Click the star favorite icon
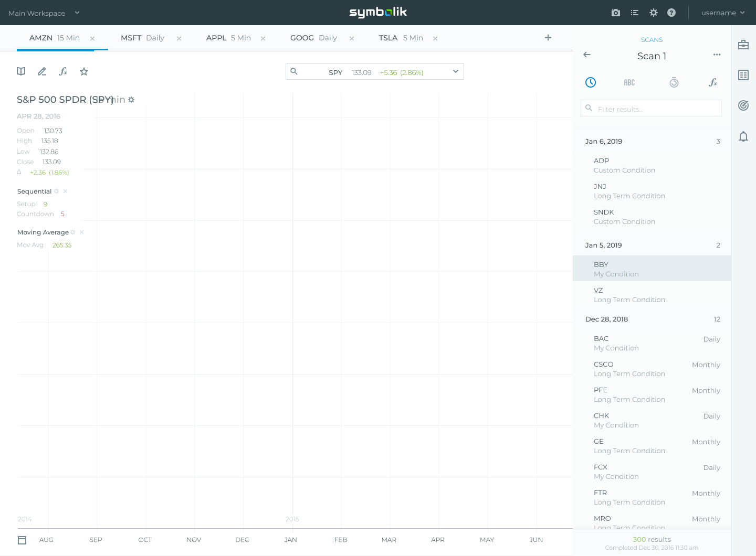The height and width of the screenshot is (556, 756). pos(84,71)
